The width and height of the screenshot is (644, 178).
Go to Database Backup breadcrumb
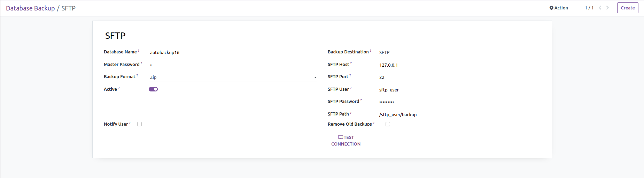[x=30, y=8]
